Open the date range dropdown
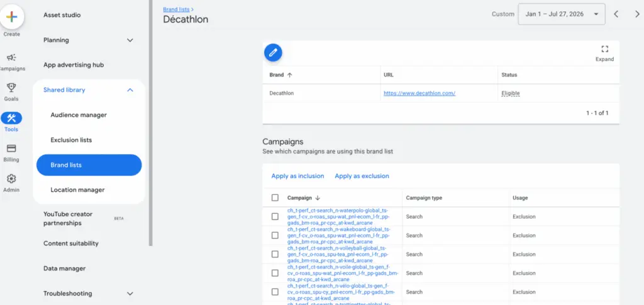This screenshot has width=644, height=305. coord(562,14)
